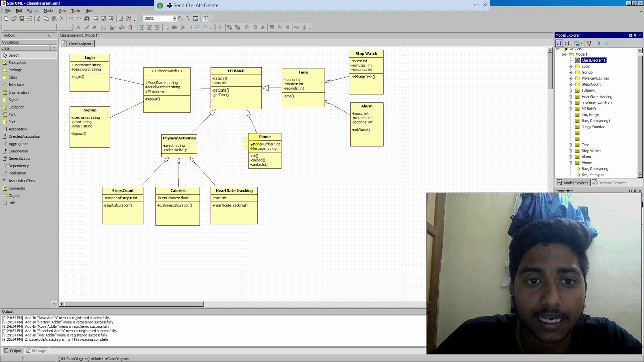Viewport: 644px width, 362px height.
Task: Expand the Login node in Model Explorer
Action: point(570,66)
